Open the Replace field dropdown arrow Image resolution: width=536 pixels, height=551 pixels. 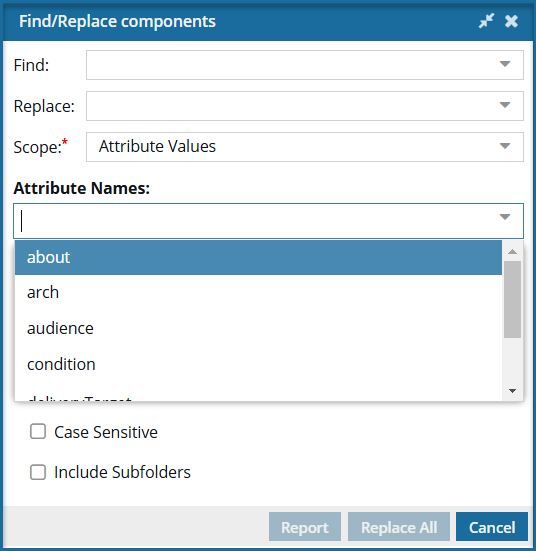[505, 105]
